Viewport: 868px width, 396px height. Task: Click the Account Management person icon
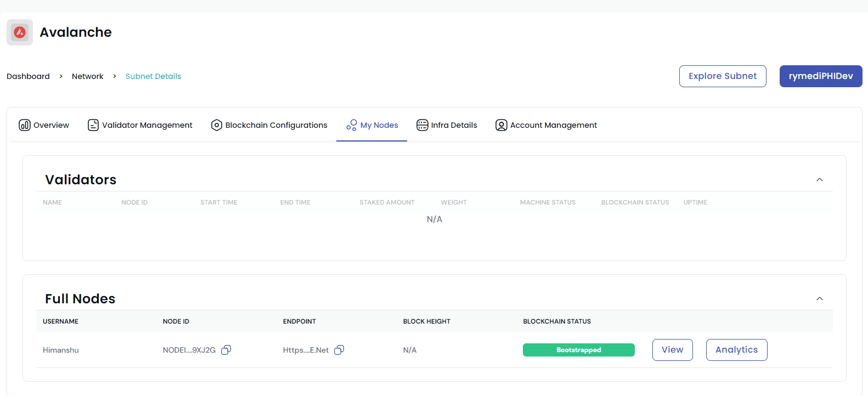[x=501, y=125]
